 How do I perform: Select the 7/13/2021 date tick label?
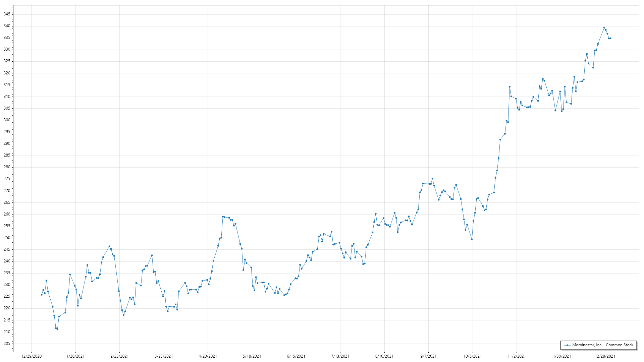[x=340, y=356]
